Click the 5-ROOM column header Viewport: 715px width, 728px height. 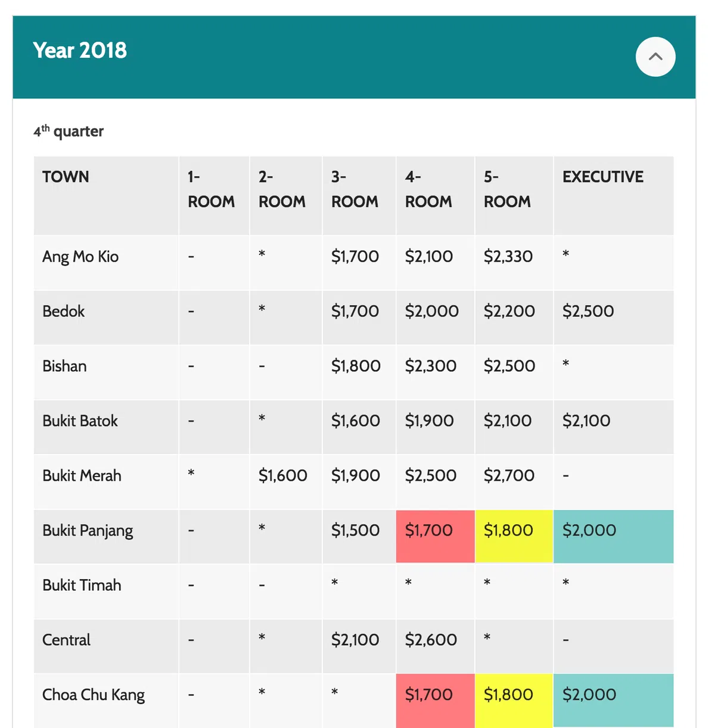pyautogui.click(x=507, y=189)
